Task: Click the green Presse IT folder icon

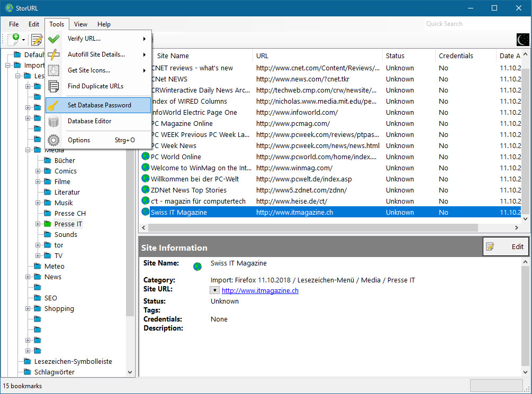Action: coord(48,224)
